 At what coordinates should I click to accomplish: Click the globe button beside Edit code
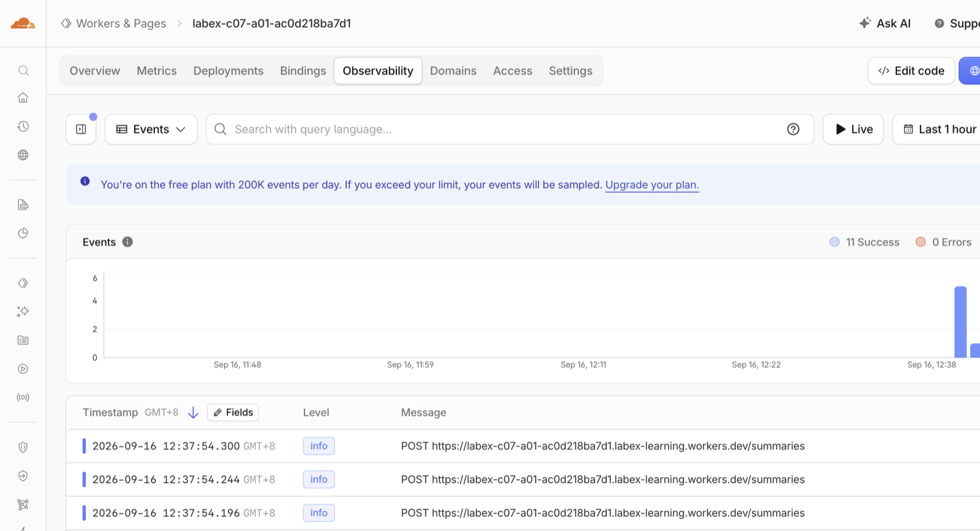coord(970,71)
